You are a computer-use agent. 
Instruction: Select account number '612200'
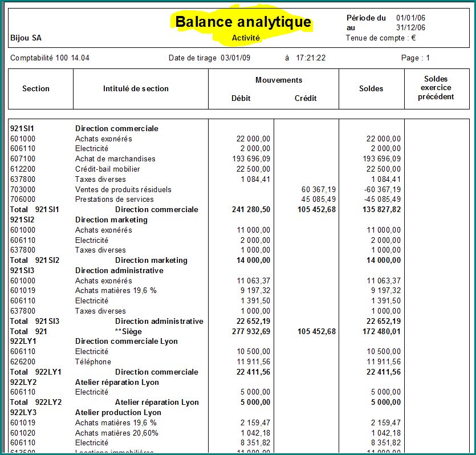click(23, 169)
